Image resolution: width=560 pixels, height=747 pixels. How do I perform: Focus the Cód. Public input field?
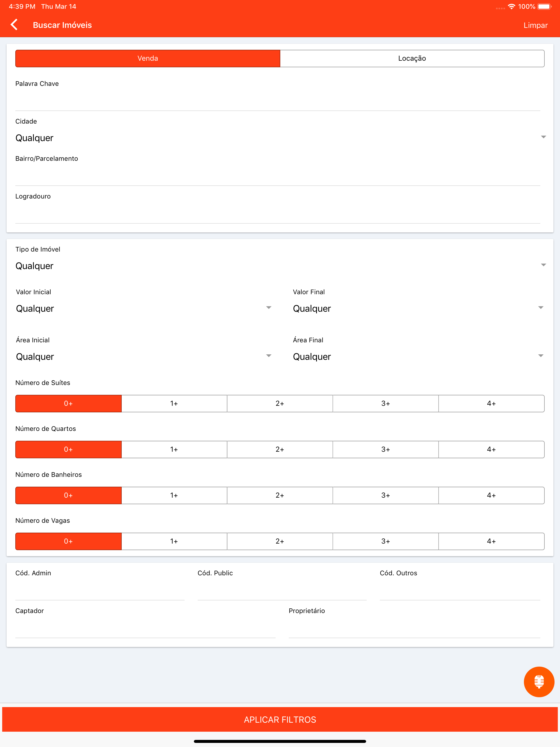coord(282,591)
